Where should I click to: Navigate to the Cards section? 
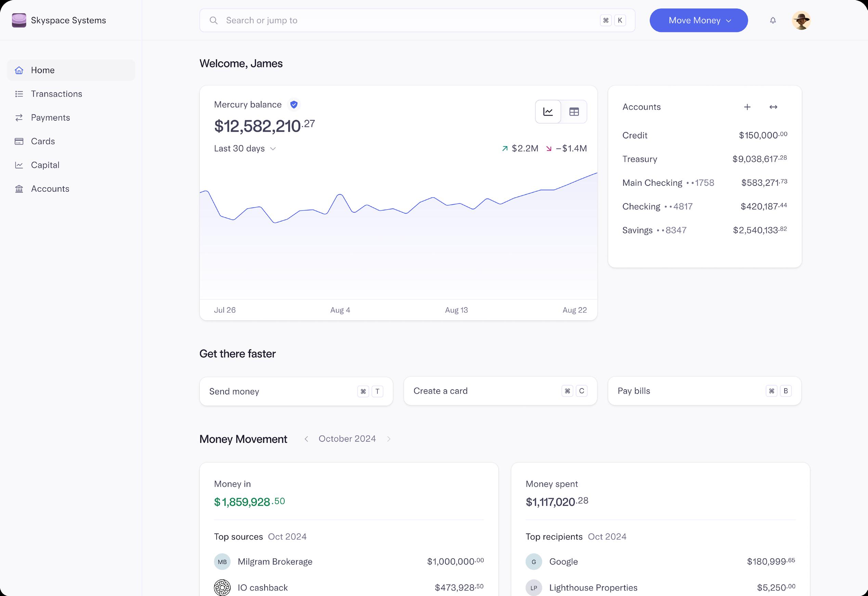pyautogui.click(x=43, y=141)
